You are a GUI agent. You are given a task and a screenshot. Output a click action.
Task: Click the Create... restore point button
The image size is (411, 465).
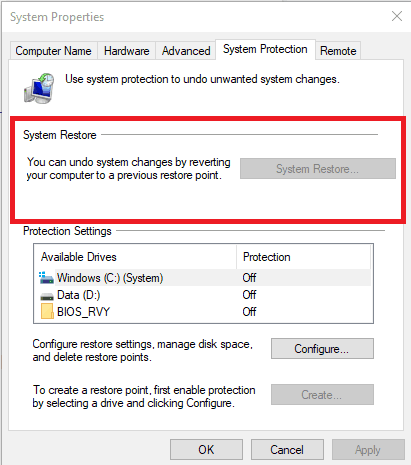coord(322,395)
